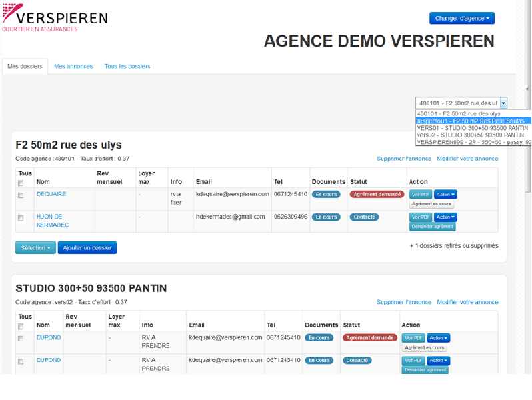Toggle the announcement select box arrow

pyautogui.click(x=503, y=103)
